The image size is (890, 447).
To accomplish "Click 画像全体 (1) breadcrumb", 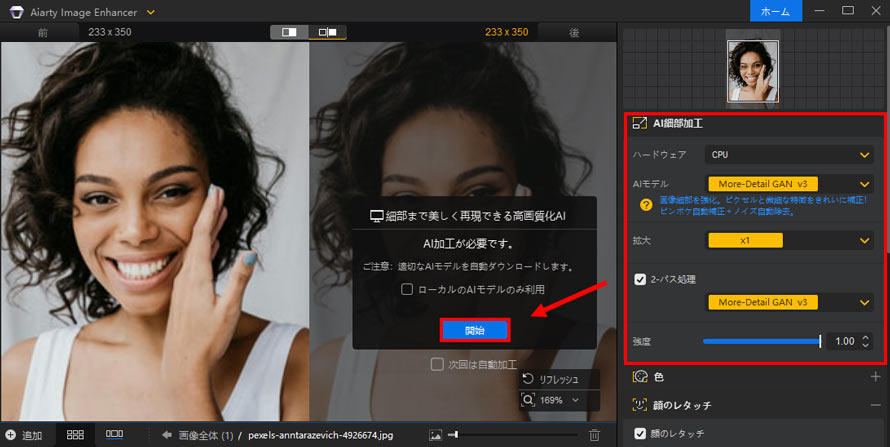I will [x=206, y=436].
